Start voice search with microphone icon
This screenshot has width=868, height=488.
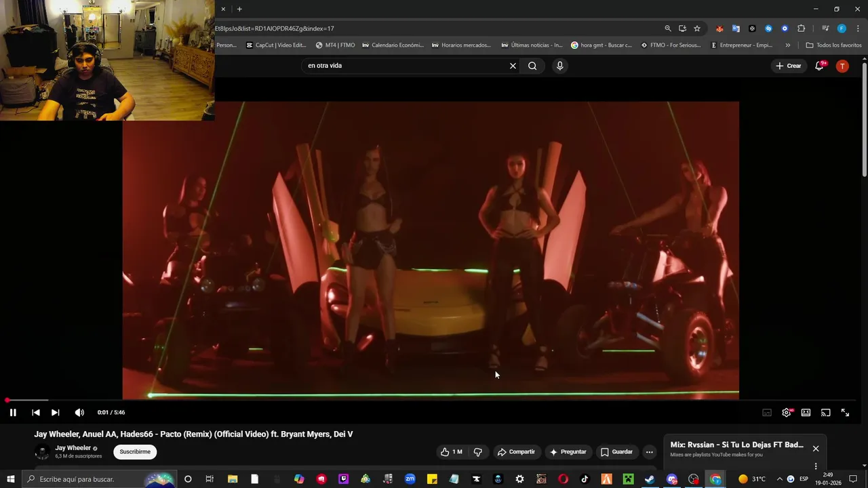[x=559, y=66]
